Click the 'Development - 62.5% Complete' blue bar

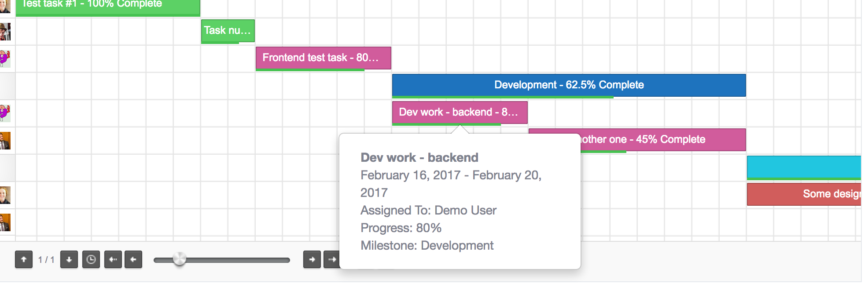coord(569,85)
